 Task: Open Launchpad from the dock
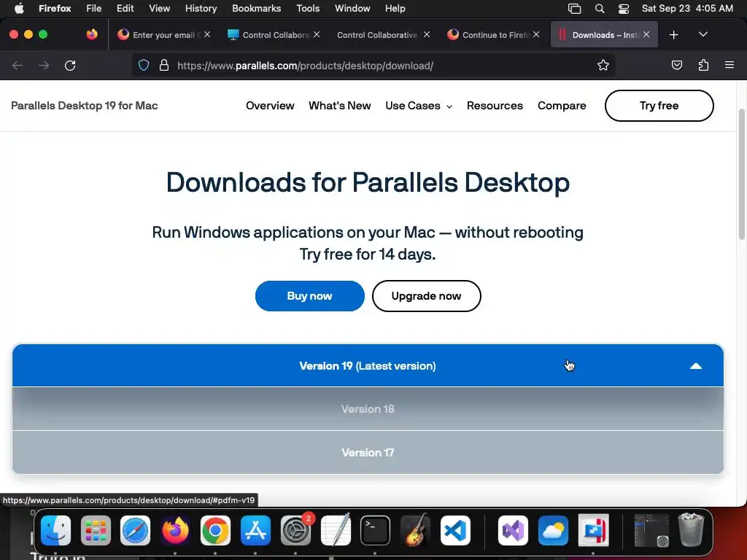[96, 530]
